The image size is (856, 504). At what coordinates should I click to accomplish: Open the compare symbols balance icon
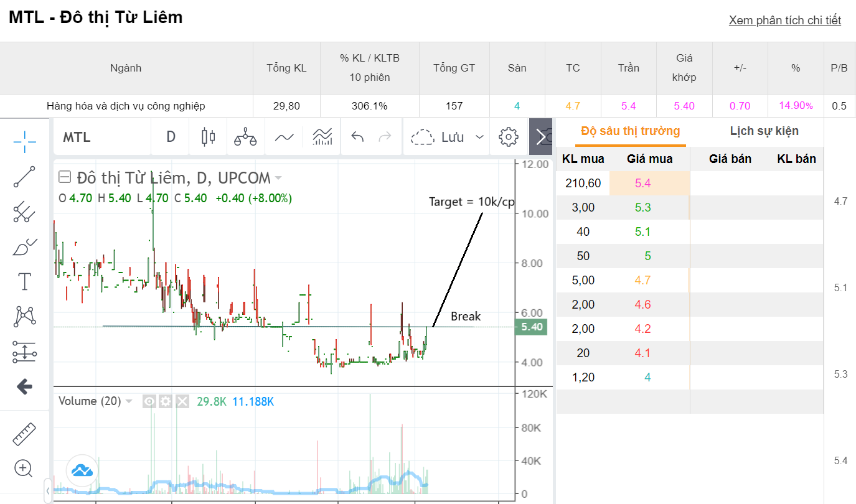[x=245, y=137]
